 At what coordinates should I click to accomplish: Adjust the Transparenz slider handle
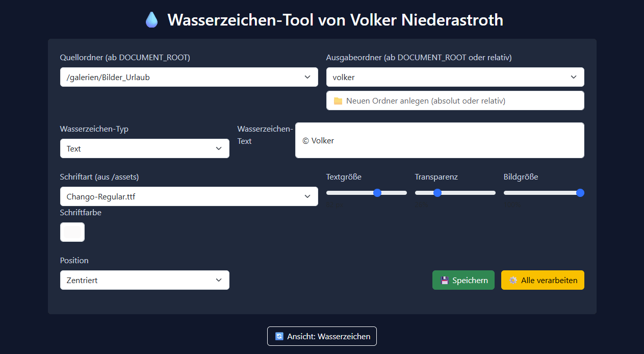pos(437,193)
